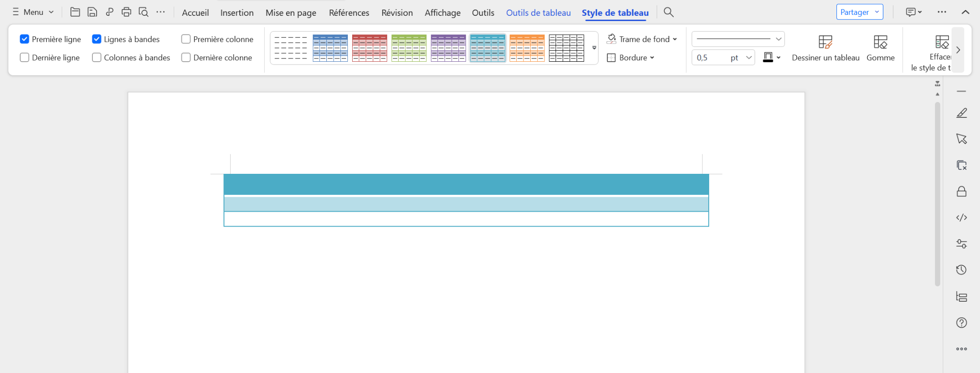Apply the red table style thumbnail
980x373 pixels.
(x=369, y=48)
